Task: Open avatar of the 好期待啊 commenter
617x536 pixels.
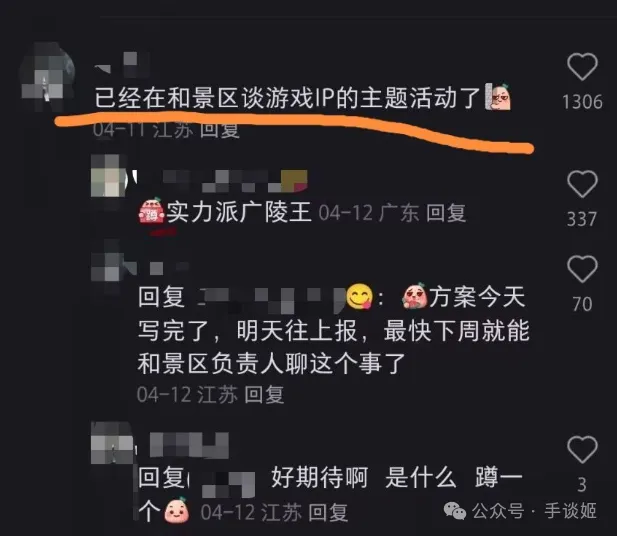Action: [111, 443]
